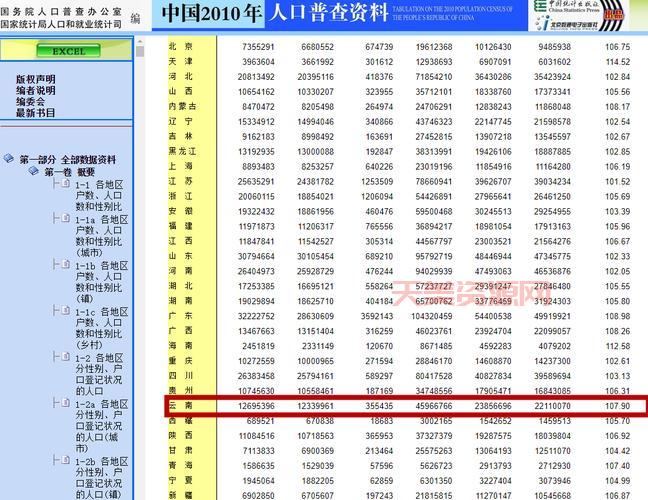The height and width of the screenshot is (500, 648).
Task: Open table 1-1b (镇)
Action: (102, 282)
